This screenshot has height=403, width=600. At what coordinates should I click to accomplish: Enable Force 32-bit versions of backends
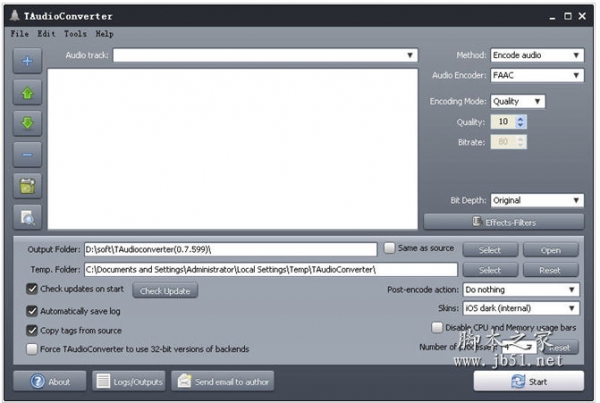pyautogui.click(x=32, y=349)
